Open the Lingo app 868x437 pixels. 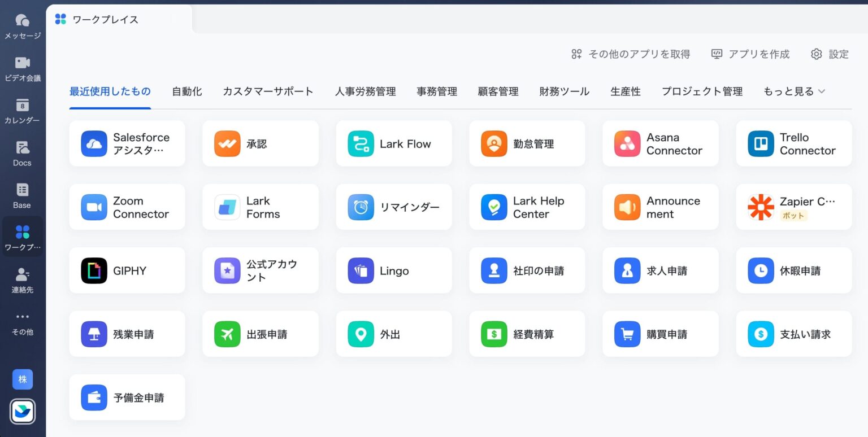tap(394, 270)
